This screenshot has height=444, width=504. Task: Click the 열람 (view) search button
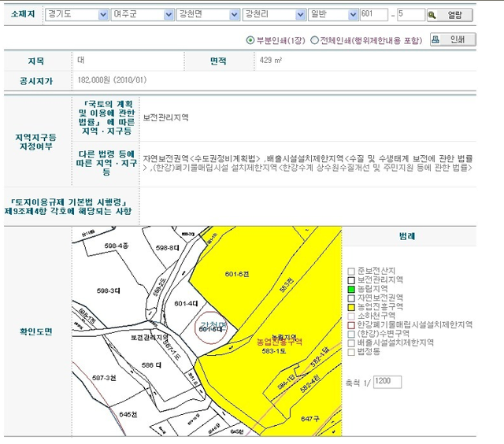click(x=449, y=15)
